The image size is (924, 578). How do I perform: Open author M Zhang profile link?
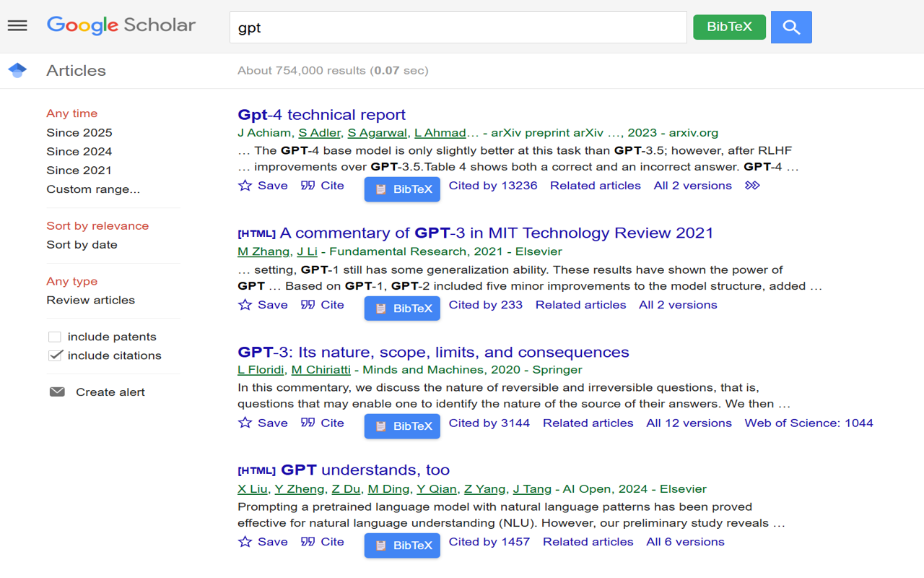coord(263,252)
